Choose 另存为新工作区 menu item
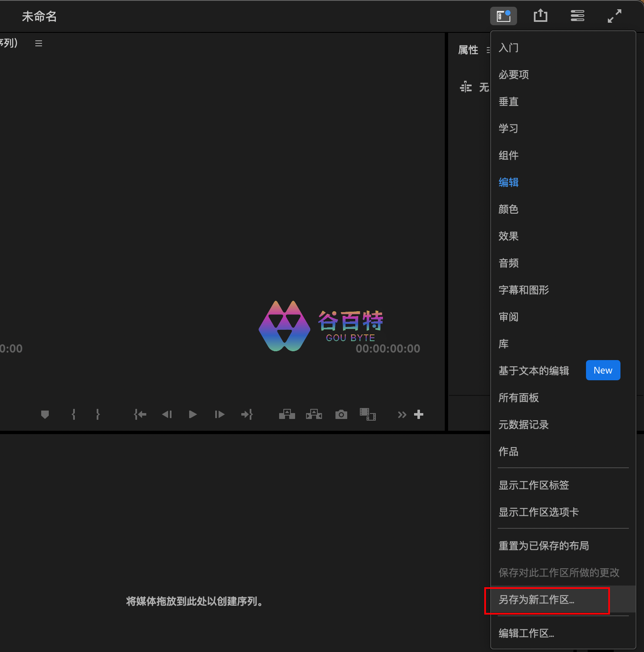Image resolution: width=644 pixels, height=652 pixels. click(536, 599)
